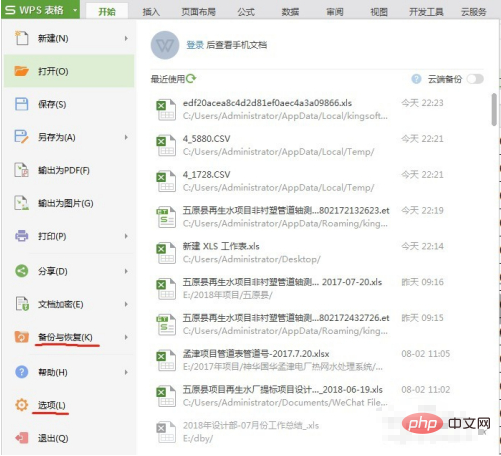The height and width of the screenshot is (456, 501).
Task: Switch to the 公式 tab
Action: pyautogui.click(x=246, y=12)
